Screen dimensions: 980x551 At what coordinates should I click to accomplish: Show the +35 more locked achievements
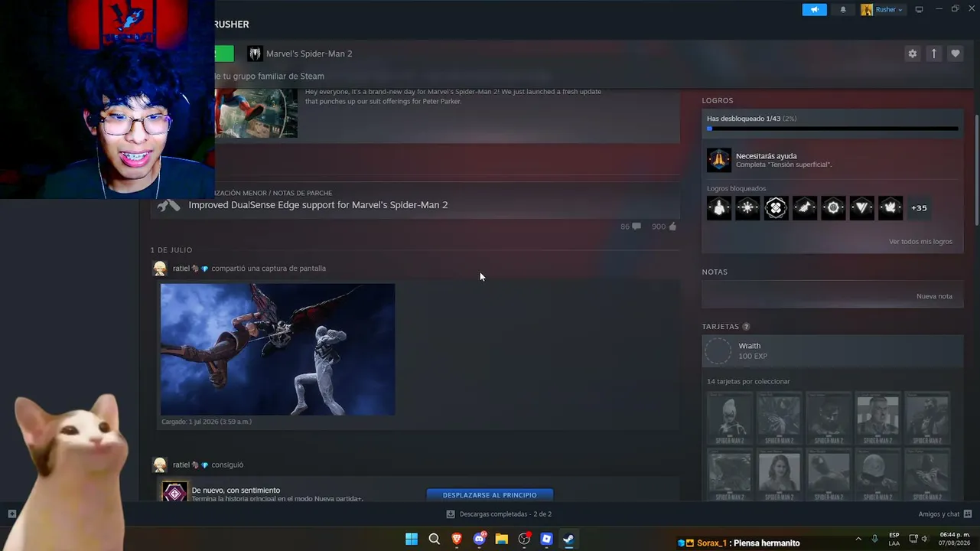pyautogui.click(x=919, y=207)
